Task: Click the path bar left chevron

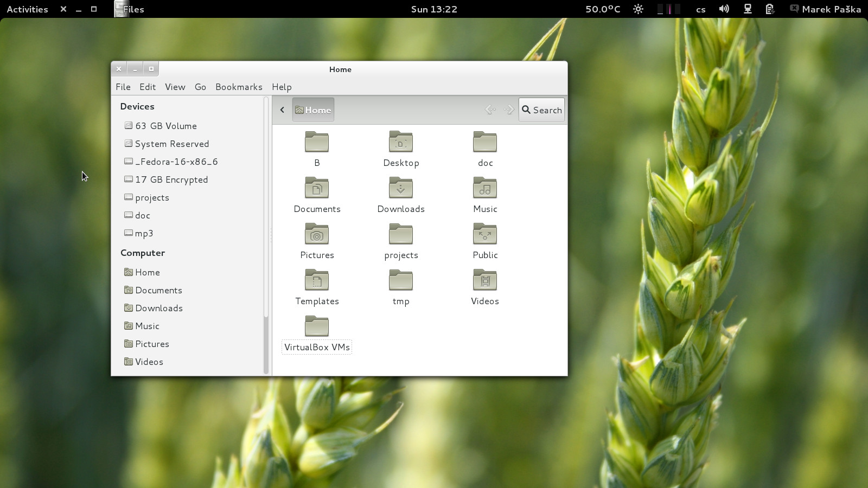Action: click(282, 110)
